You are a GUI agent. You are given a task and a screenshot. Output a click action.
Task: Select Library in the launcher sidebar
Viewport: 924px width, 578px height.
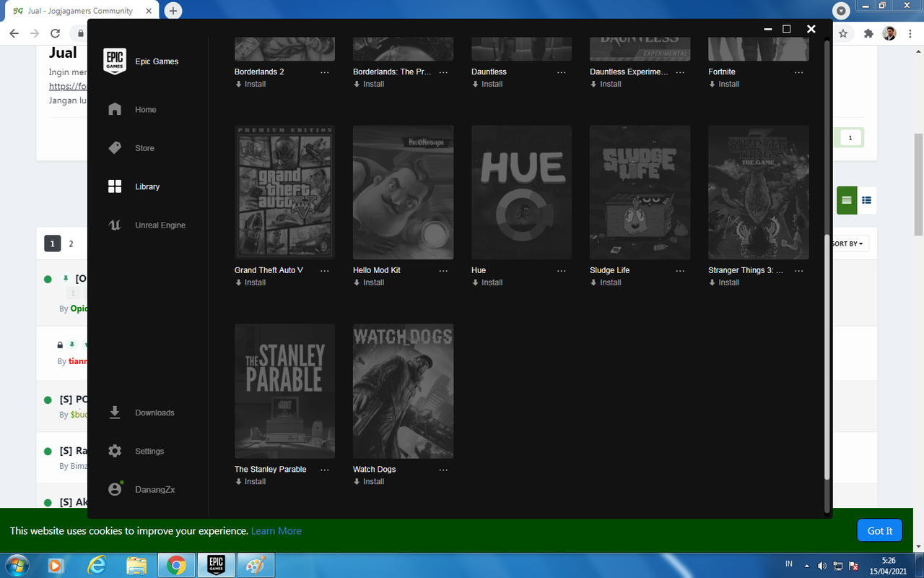click(x=147, y=186)
